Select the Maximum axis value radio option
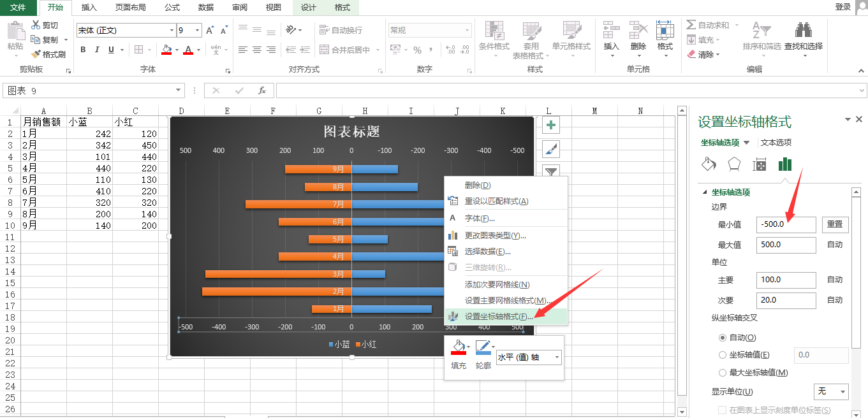 (723, 373)
